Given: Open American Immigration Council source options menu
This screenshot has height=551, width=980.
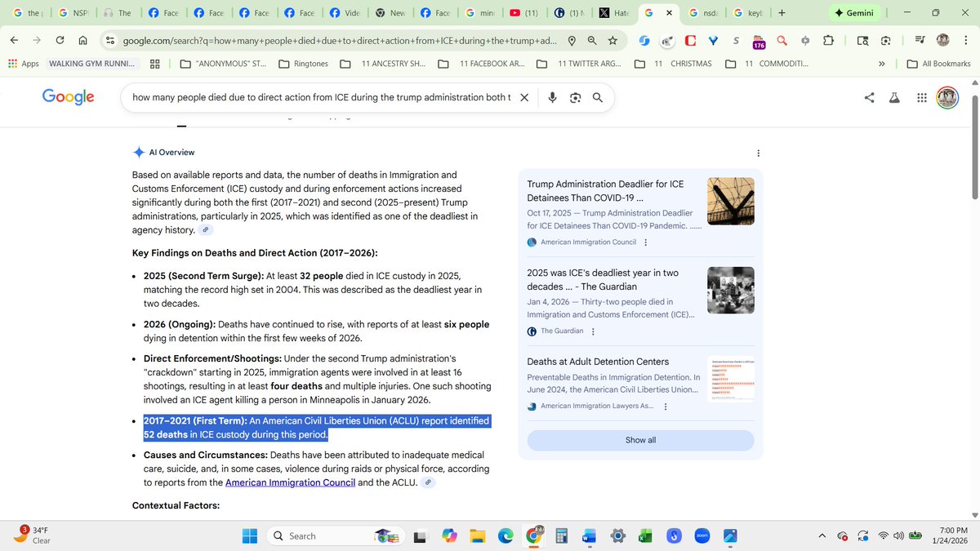Looking at the screenshot, I should coord(646,242).
